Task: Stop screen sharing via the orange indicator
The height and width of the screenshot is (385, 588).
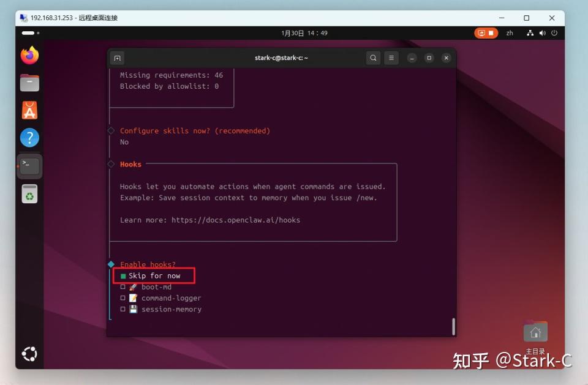Action: point(486,33)
